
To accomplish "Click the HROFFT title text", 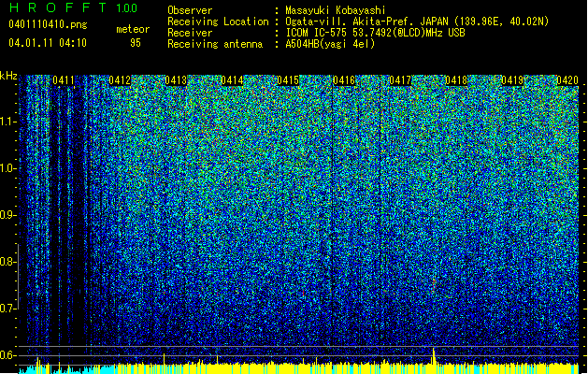I will [x=59, y=7].
